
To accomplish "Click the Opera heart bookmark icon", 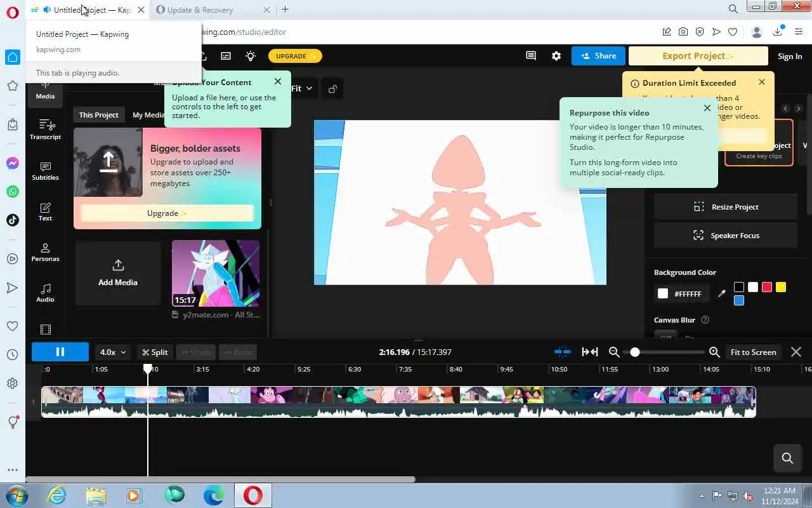I will coord(733,32).
